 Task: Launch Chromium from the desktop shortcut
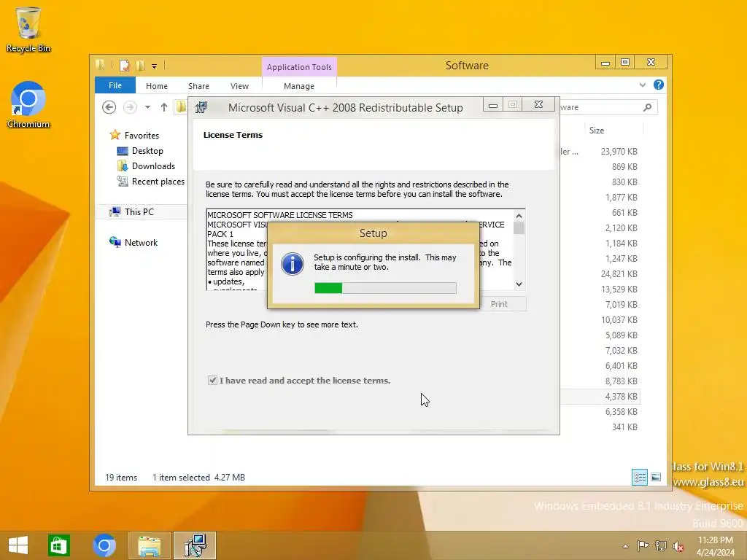tap(28, 105)
